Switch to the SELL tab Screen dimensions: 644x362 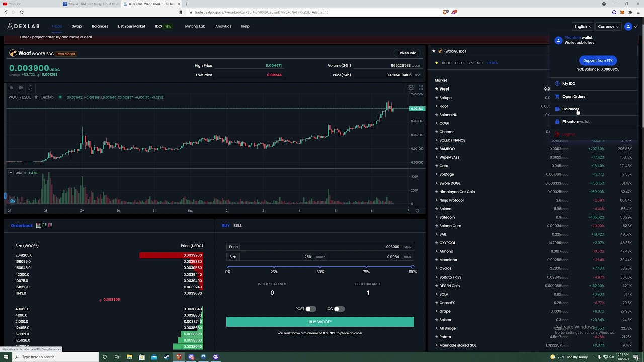[237, 226]
